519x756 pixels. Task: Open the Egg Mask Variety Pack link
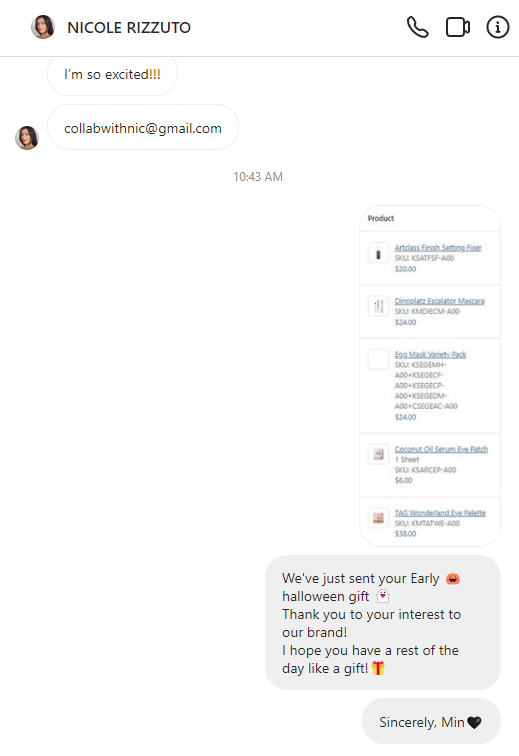coord(430,354)
